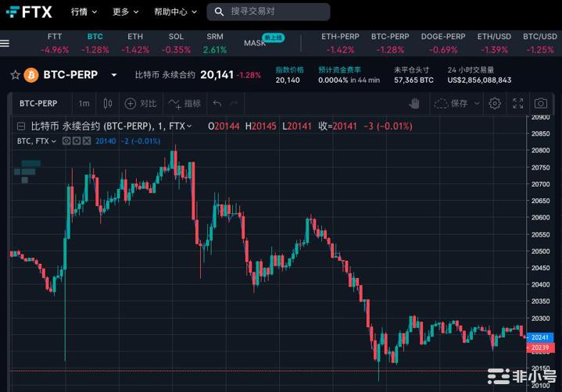Open the 行情 markets menu
562x392 pixels.
pos(84,12)
